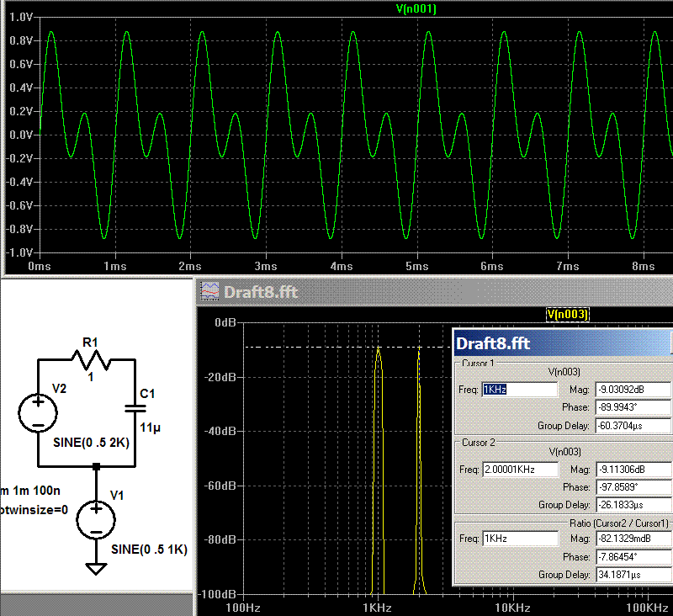Click Ratio Mag value -82.1329mdB
Viewport: 673px width, 616px height.
tap(633, 539)
